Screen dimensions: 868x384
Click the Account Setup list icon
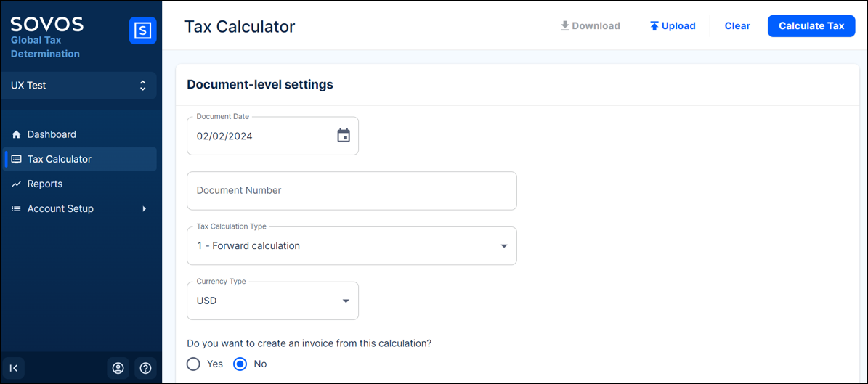[16, 209]
